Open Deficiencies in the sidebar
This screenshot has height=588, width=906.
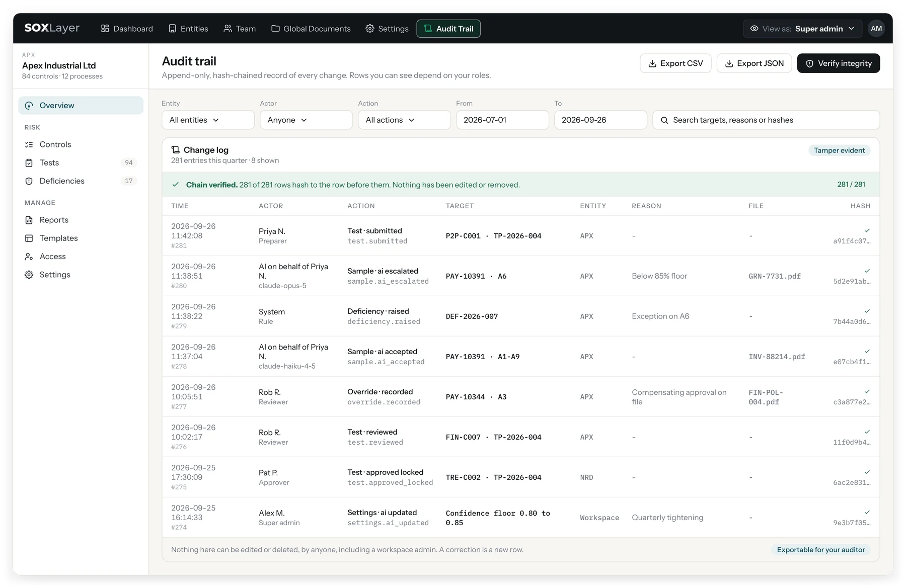[x=81, y=181]
